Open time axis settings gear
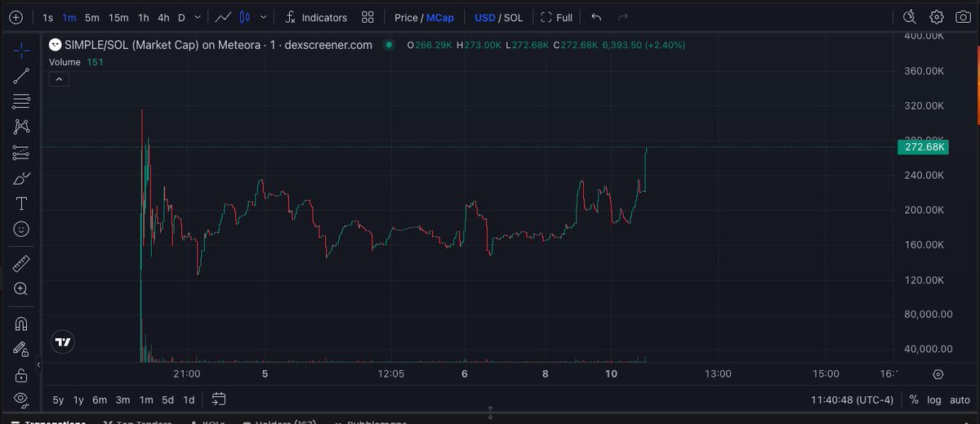980x424 pixels. pyautogui.click(x=938, y=374)
